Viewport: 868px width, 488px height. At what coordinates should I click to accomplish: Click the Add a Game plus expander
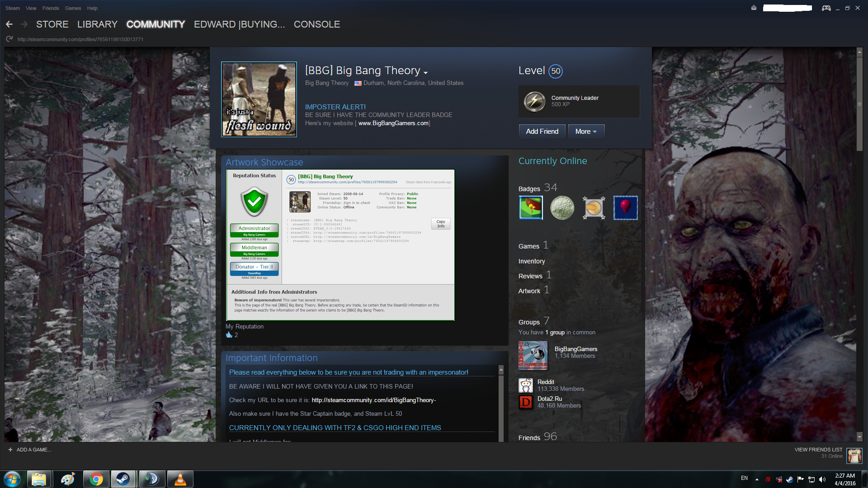(10, 450)
